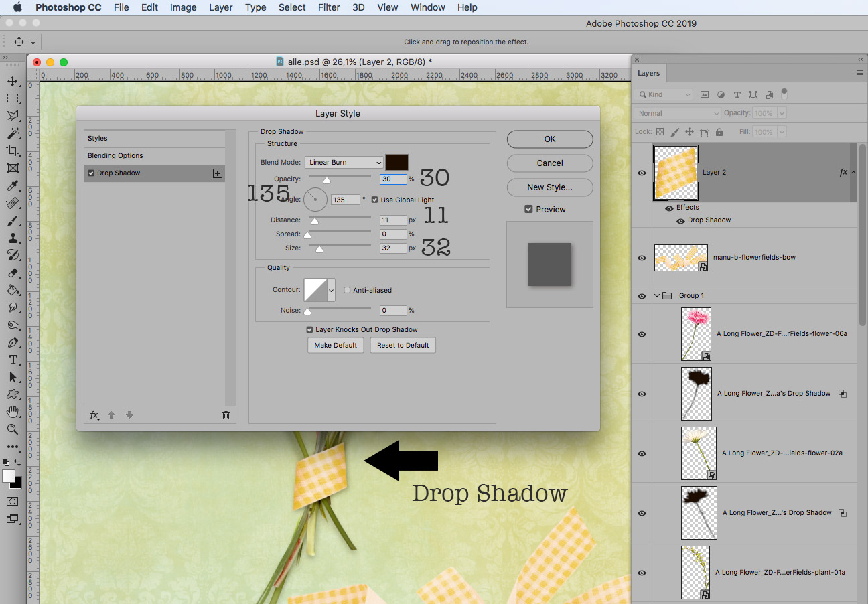Image resolution: width=868 pixels, height=604 pixels.
Task: Select the Brush tool
Action: (x=13, y=221)
